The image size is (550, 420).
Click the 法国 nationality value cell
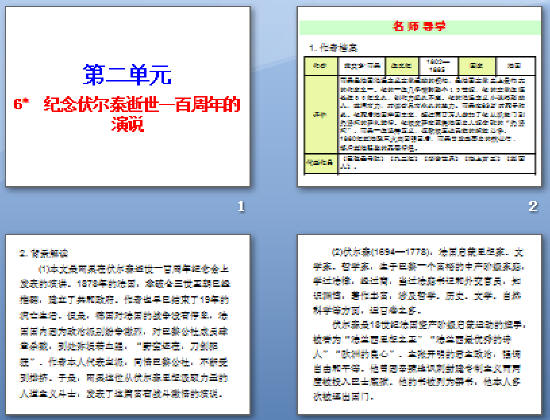click(x=516, y=66)
